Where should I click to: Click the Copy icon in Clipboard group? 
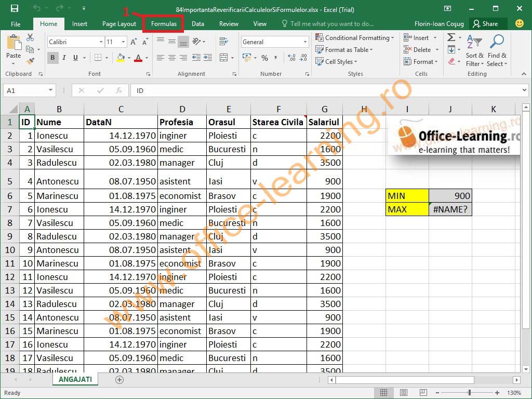pos(30,49)
